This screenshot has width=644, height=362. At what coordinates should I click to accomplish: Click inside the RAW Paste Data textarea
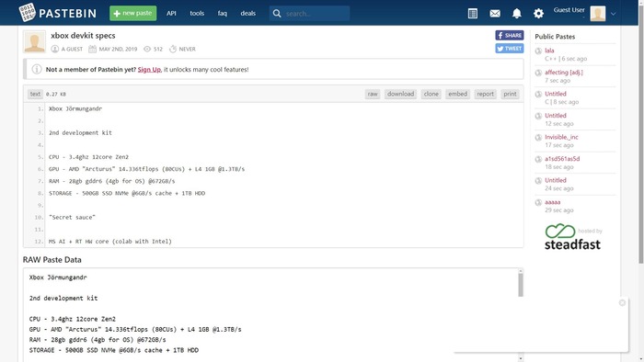pos(271,315)
